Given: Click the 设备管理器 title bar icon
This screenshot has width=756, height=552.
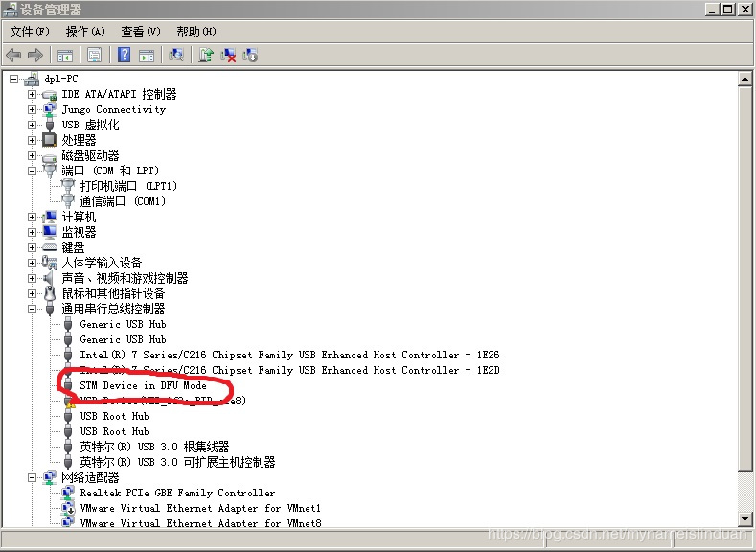Looking at the screenshot, I should 10,10.
